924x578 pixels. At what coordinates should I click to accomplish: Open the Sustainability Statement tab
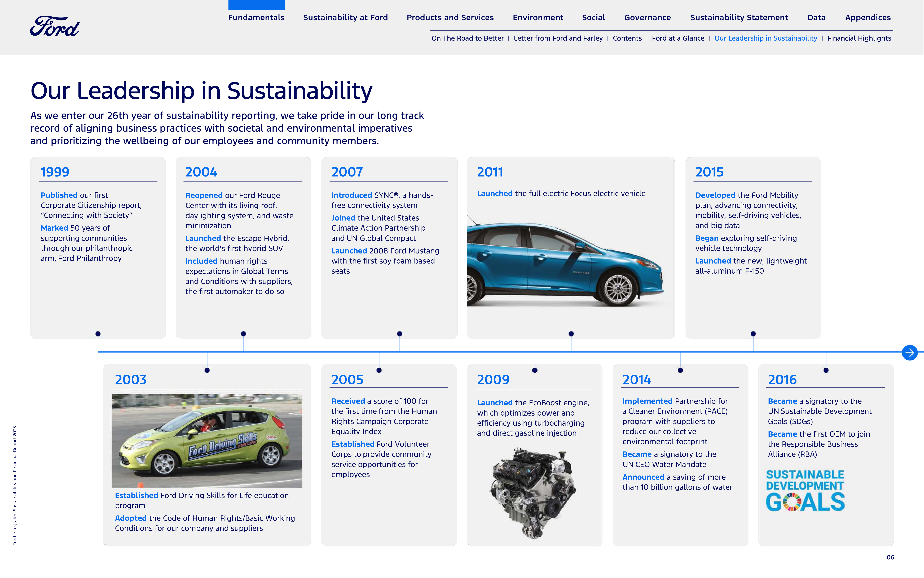[739, 18]
